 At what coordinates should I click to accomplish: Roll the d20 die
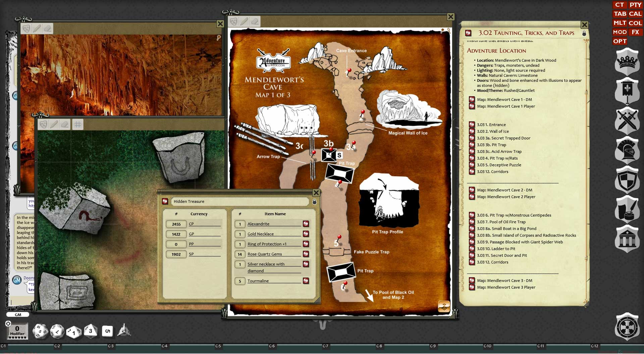coord(40,331)
